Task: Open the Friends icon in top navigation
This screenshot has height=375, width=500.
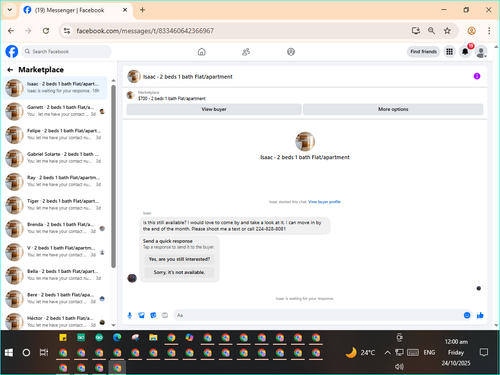Action: [246, 52]
